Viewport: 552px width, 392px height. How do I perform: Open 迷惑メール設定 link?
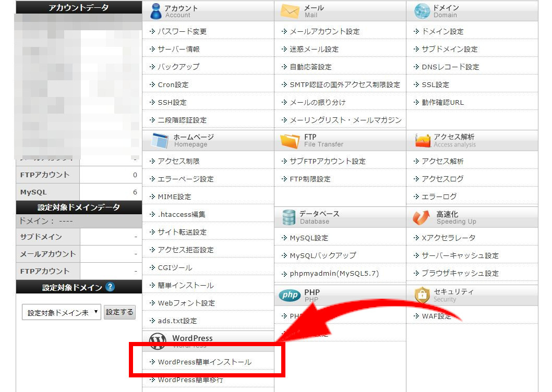click(x=314, y=49)
